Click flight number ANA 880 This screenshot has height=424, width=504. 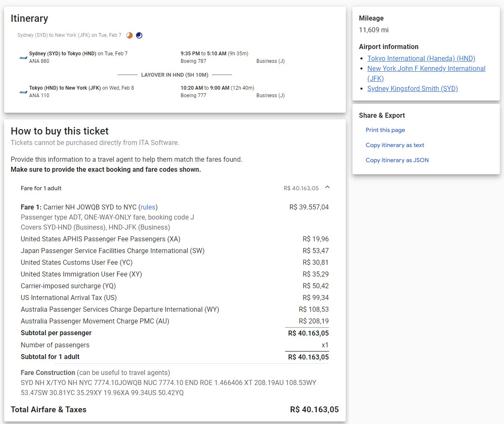pos(39,61)
